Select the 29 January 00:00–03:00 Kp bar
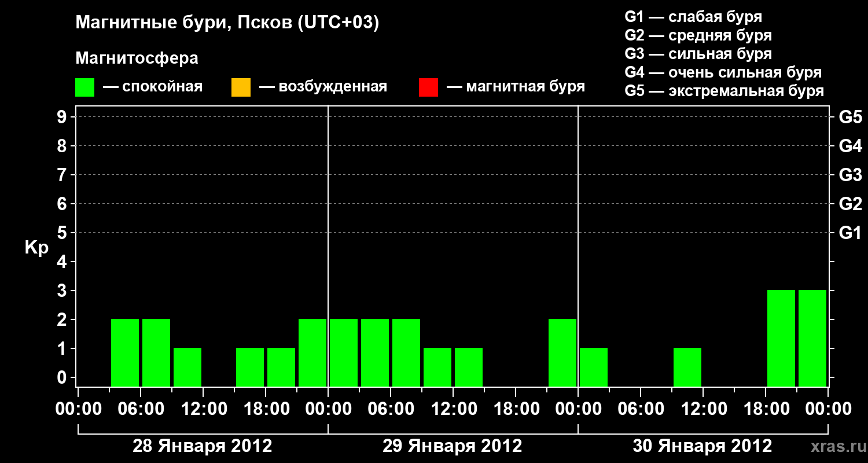 (344, 352)
